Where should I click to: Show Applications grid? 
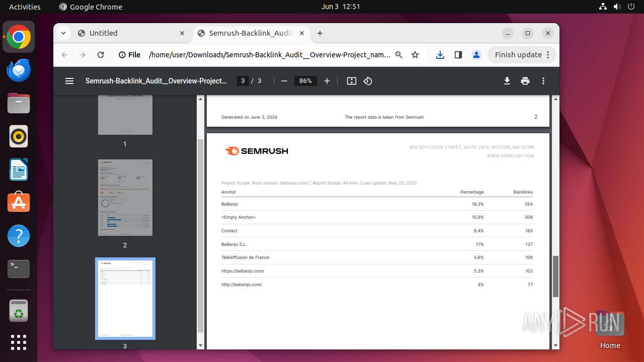(19, 342)
